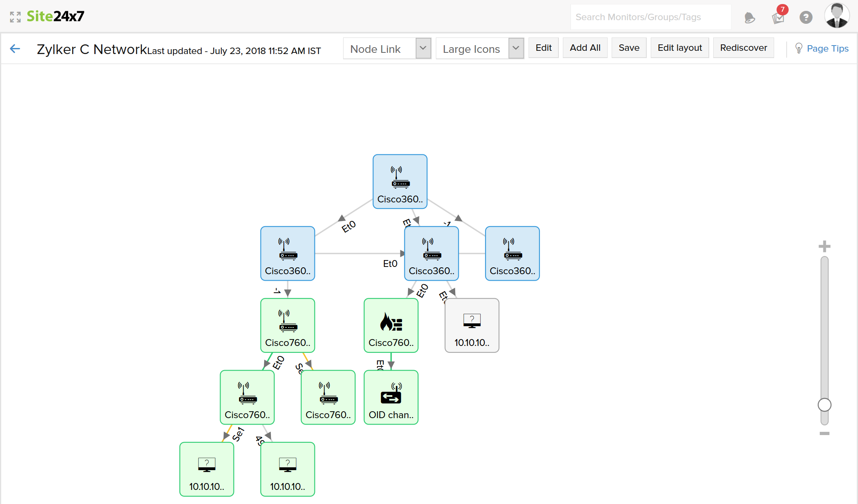Click Rediscover to rescan the network
Image resolution: width=858 pixels, height=504 pixels.
click(743, 48)
